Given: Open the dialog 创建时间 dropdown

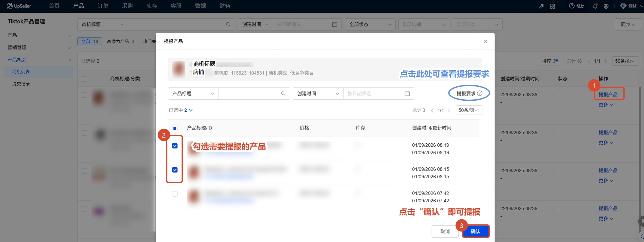Looking at the screenshot, I should coord(318,94).
